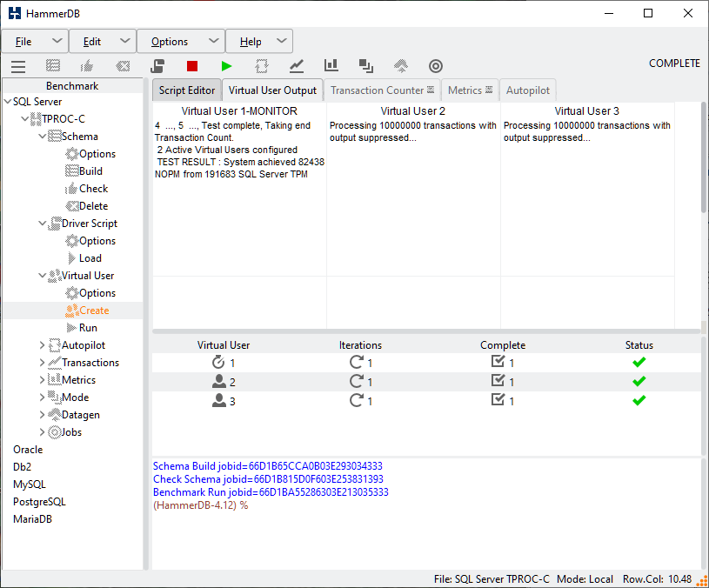Screen dimensions: 709x588
Task: Switch to the Virtual User Output tab
Action: coord(272,90)
